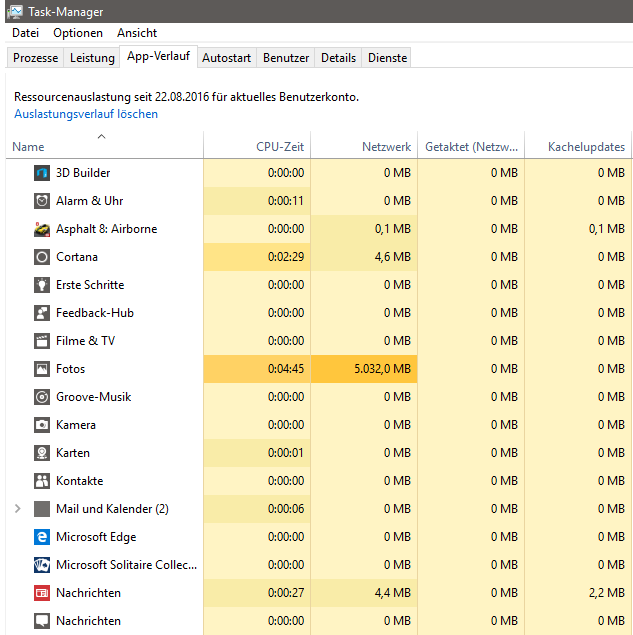Click the Microsoft Edge icon

42,537
